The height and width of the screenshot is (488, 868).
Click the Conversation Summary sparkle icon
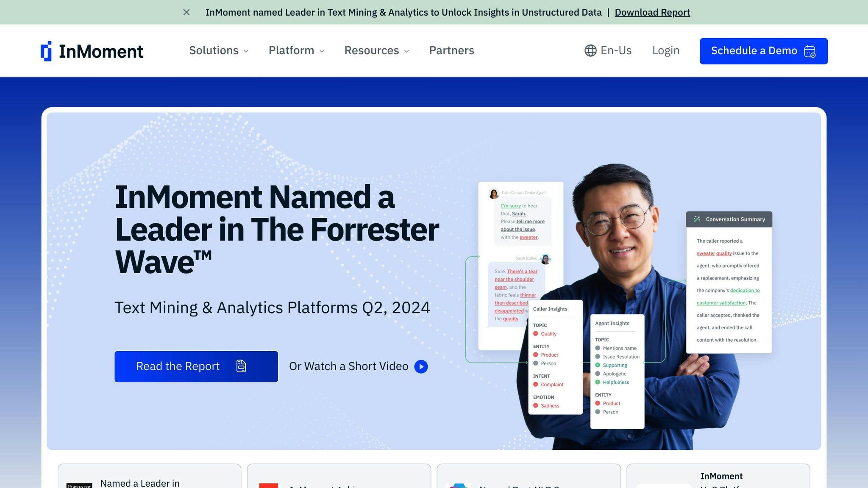[696, 219]
